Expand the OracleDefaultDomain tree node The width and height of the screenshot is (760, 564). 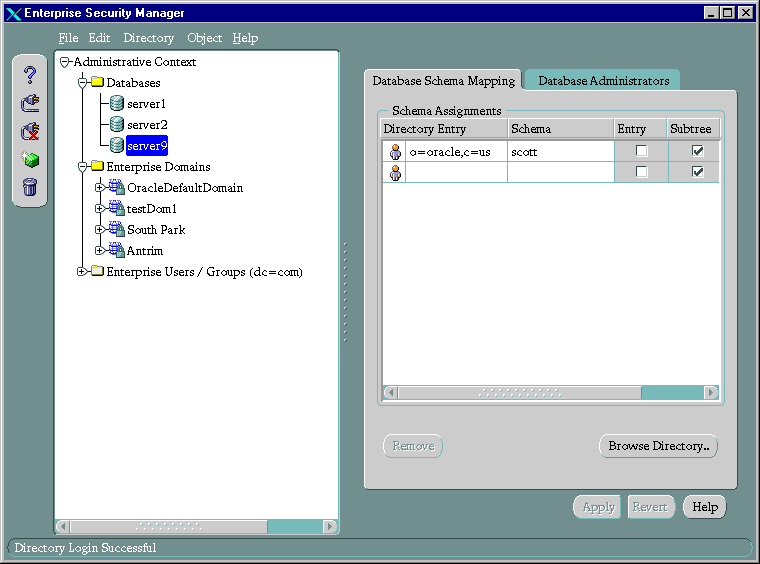[99, 188]
